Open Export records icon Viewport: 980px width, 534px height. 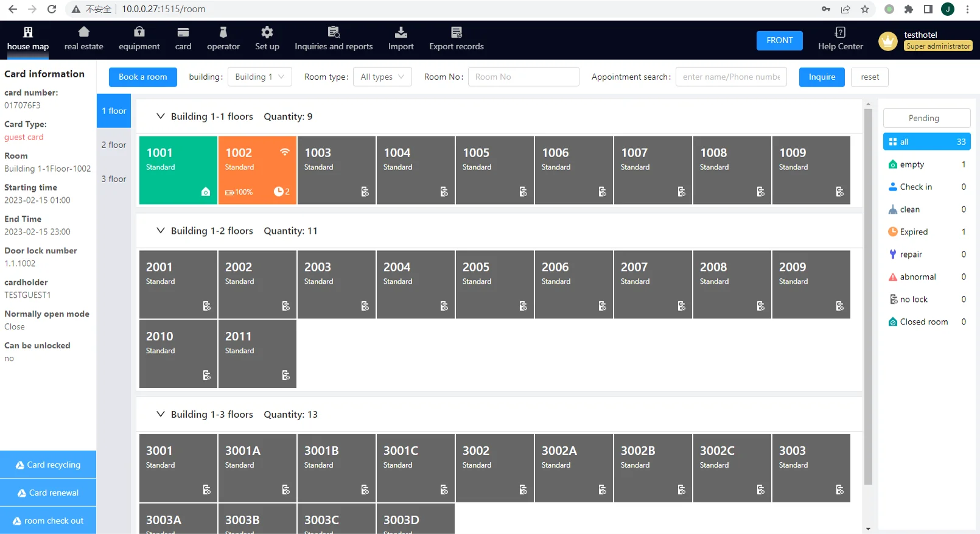tap(457, 32)
